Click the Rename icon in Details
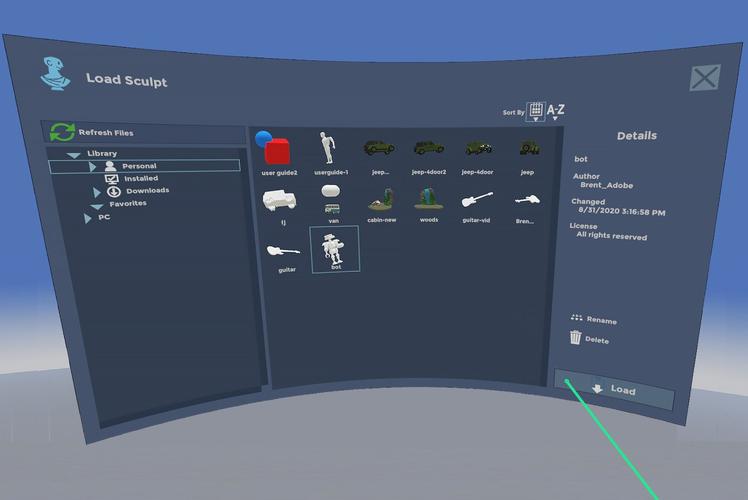This screenshot has height=500, width=748. tap(576, 318)
